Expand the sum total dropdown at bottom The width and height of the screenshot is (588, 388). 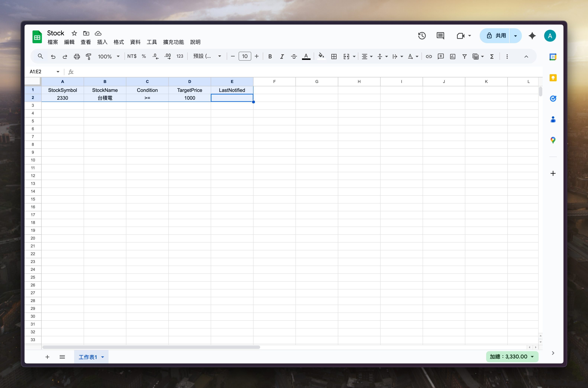click(x=532, y=357)
